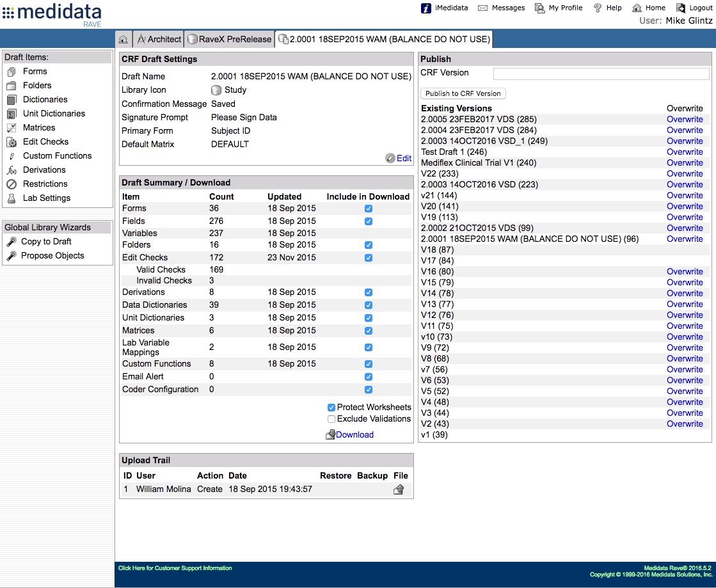Click the Custom Functions icon
This screenshot has width=716, height=588.
12,156
